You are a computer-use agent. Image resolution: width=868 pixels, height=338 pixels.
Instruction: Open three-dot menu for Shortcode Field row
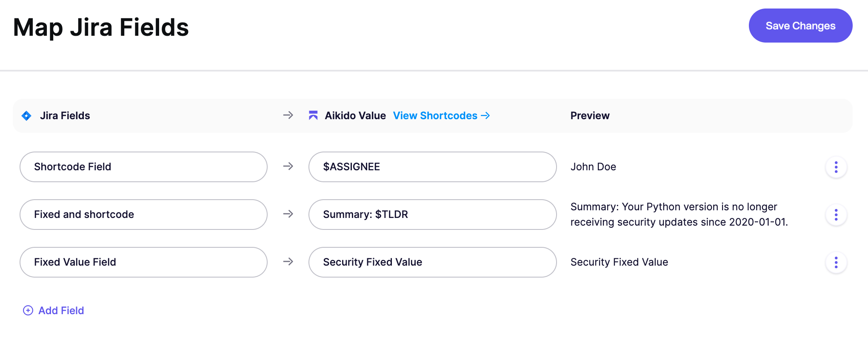point(836,167)
